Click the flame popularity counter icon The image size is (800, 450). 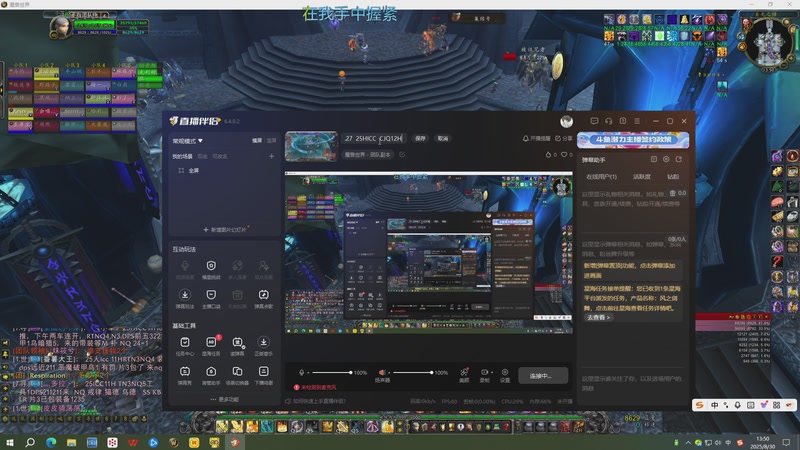point(548,155)
